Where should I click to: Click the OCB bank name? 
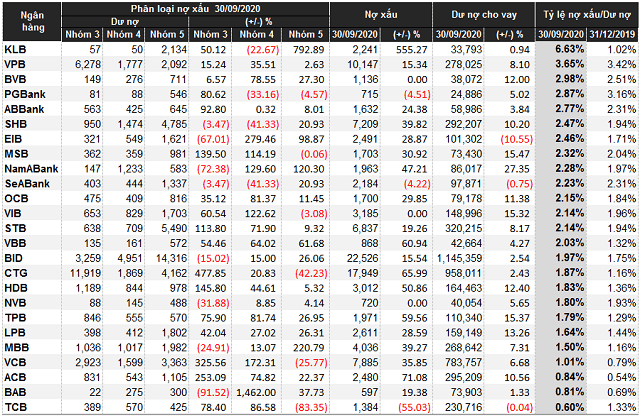(x=16, y=198)
